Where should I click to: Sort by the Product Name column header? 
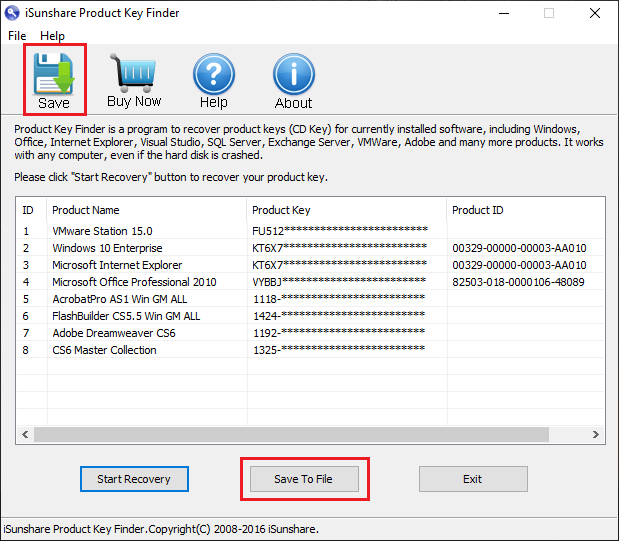click(147, 210)
